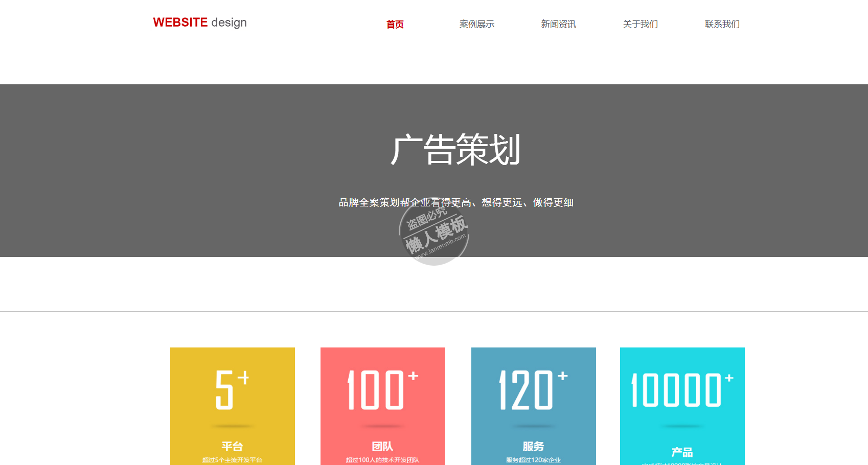Click the 100+ number graphic
This screenshot has width=868, height=465.
pyautogui.click(x=382, y=390)
